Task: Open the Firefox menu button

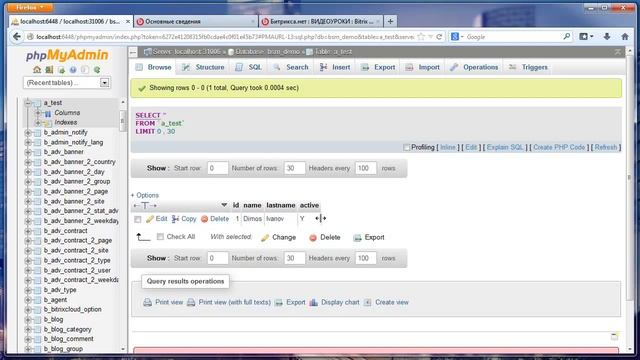Action: pyautogui.click(x=30, y=7)
